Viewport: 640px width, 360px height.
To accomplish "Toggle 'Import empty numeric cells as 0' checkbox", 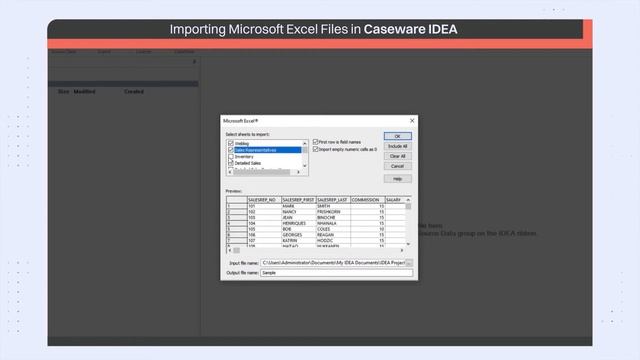I will [315, 149].
